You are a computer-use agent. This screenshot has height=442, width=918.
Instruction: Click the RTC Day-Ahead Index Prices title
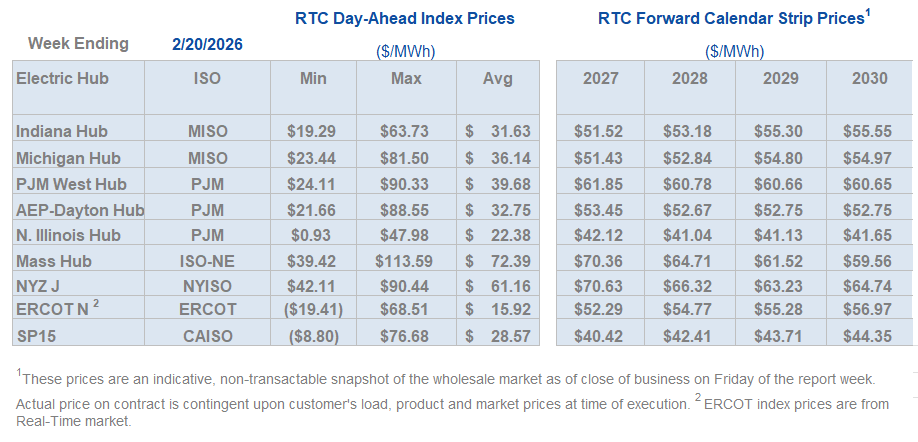point(405,18)
